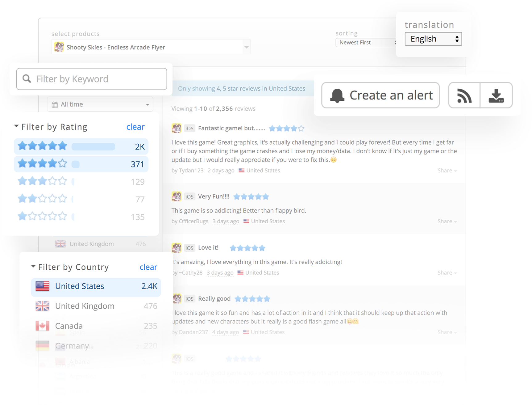
Task: Click the Canada flag in country filter
Action: (x=42, y=326)
